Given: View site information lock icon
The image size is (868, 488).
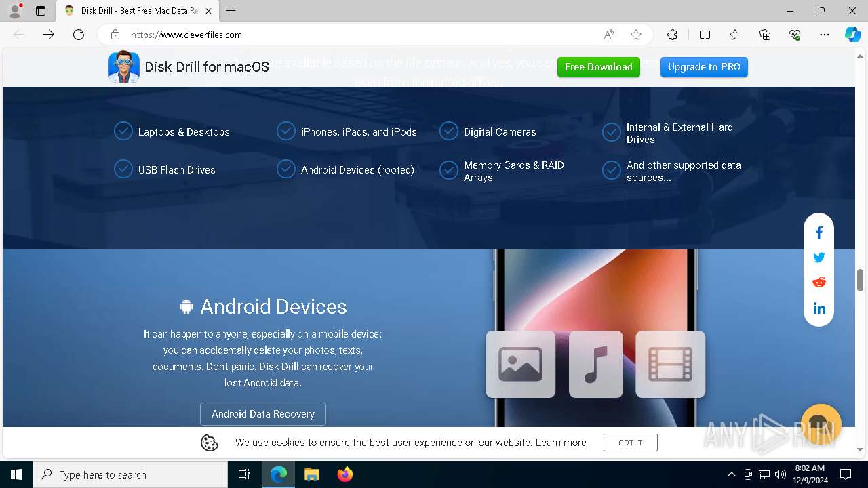Looking at the screenshot, I should pos(115,35).
